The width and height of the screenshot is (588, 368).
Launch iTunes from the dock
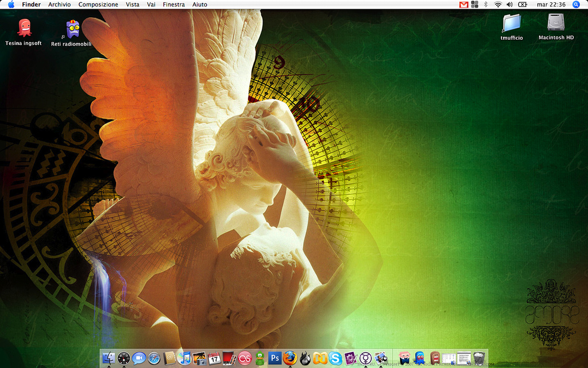click(184, 358)
